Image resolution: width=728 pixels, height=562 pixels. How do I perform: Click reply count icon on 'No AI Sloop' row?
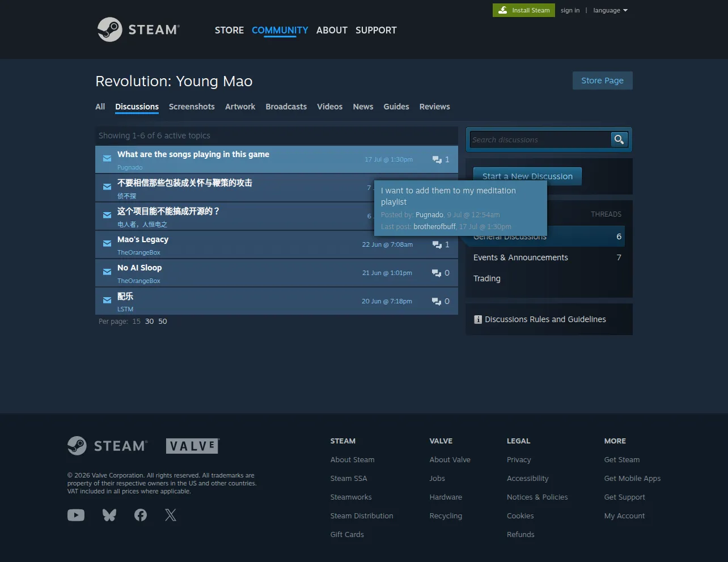pyautogui.click(x=437, y=273)
